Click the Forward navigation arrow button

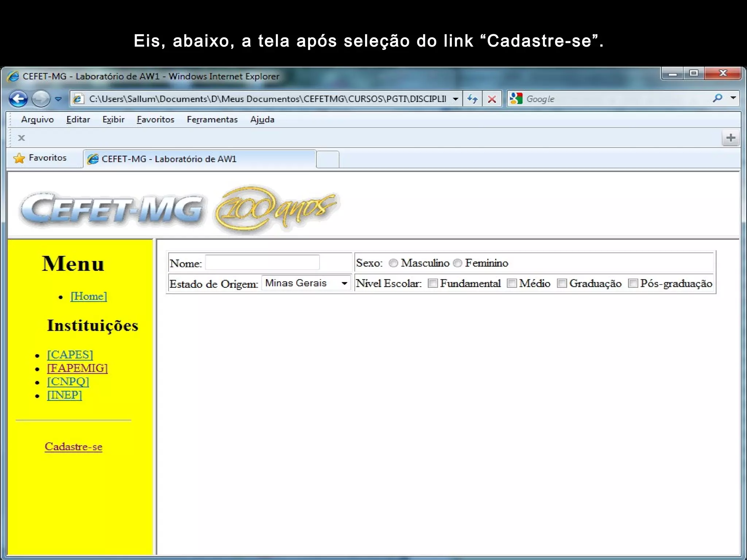pos(40,99)
